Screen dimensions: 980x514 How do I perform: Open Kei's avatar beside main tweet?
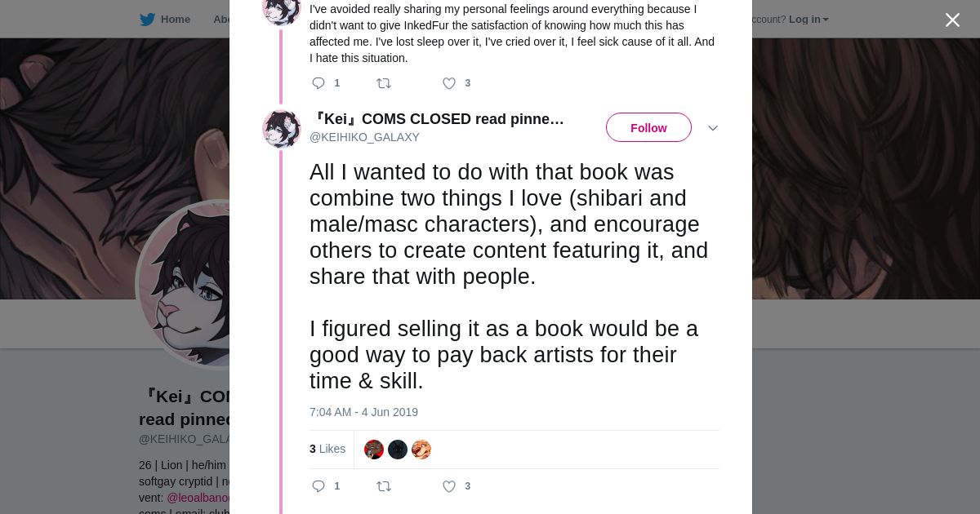[x=282, y=128]
